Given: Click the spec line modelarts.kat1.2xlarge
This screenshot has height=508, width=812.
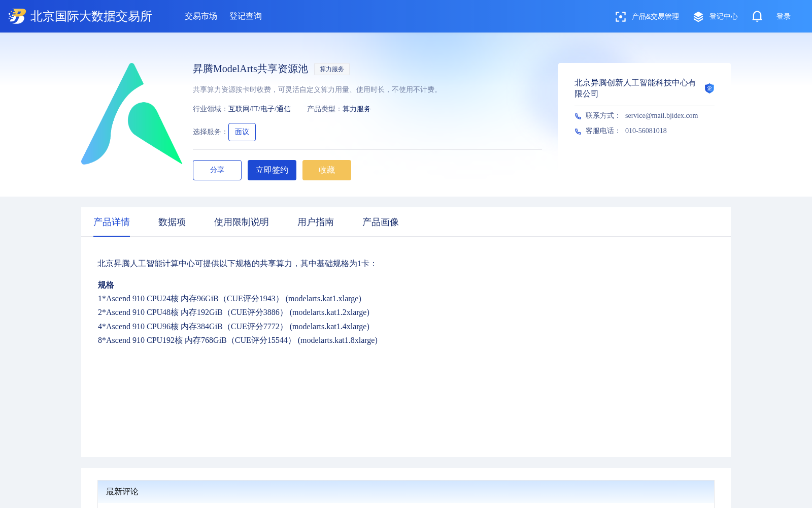Looking at the screenshot, I should [x=233, y=312].
